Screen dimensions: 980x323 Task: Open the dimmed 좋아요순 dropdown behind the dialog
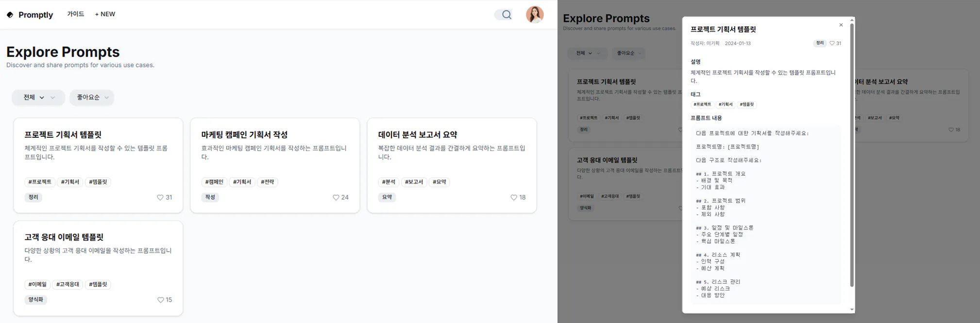pos(628,53)
